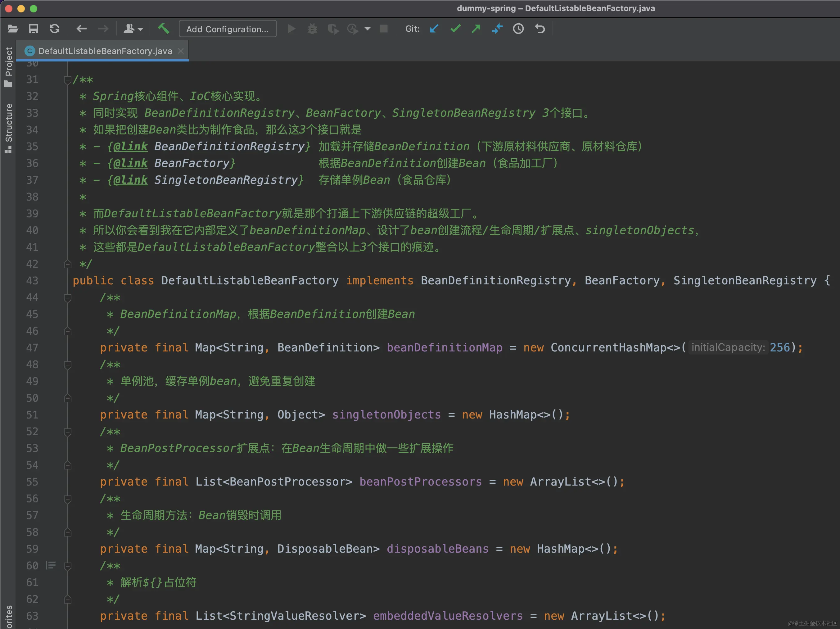
Task: Click the singletonObjects field name
Action: pos(386,415)
